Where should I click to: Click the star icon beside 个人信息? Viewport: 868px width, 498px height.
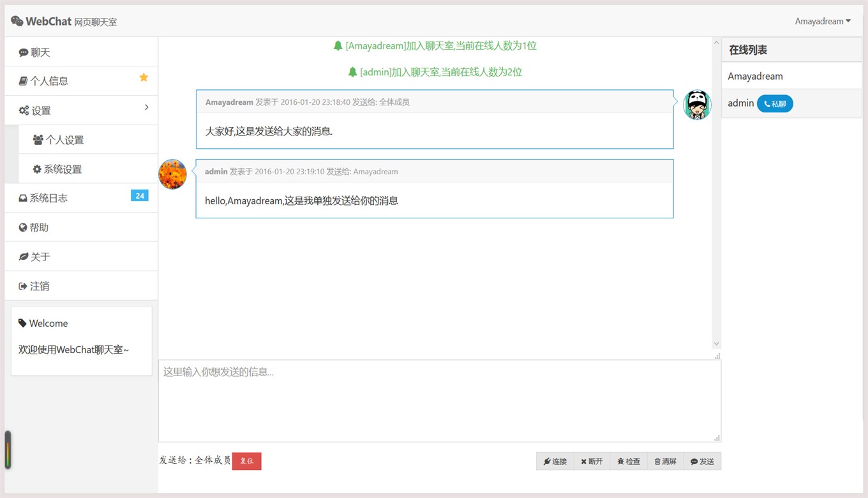[x=144, y=77]
